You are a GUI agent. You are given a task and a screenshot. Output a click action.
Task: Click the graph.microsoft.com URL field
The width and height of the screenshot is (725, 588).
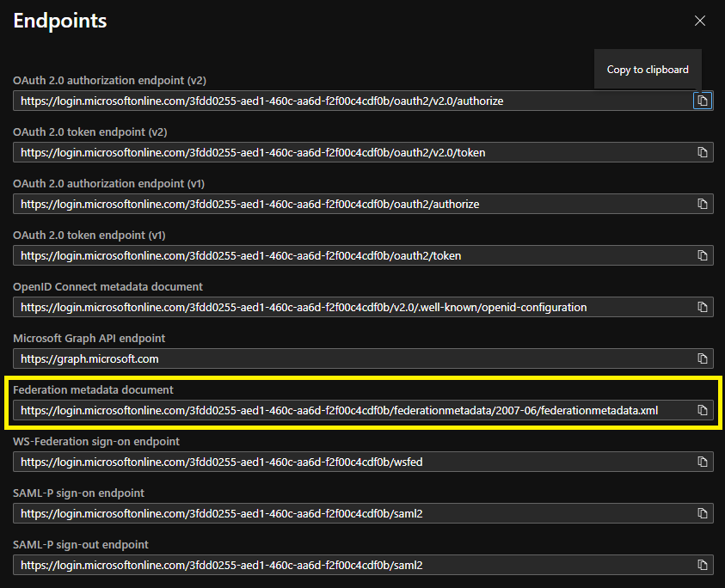click(x=353, y=358)
